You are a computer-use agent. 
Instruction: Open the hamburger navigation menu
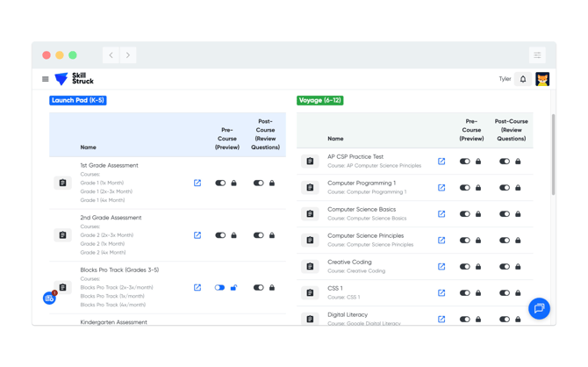coord(46,79)
